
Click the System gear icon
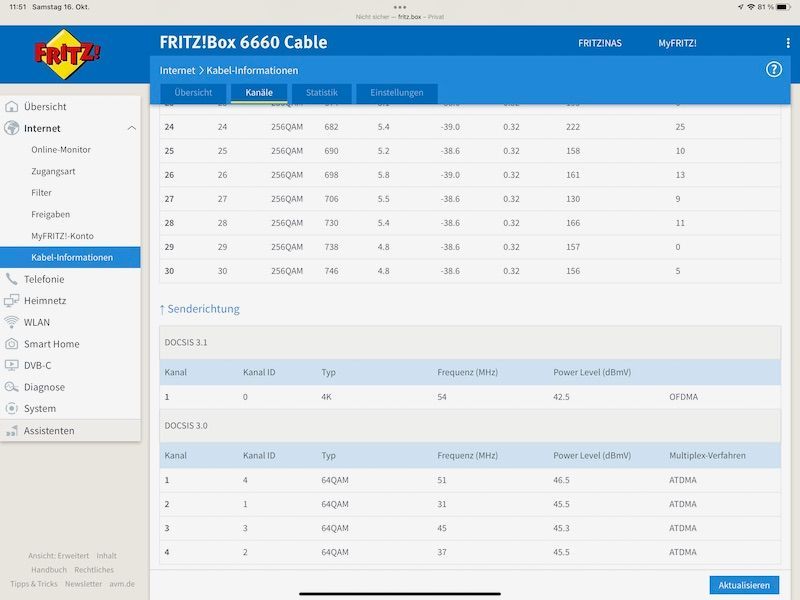[11, 408]
